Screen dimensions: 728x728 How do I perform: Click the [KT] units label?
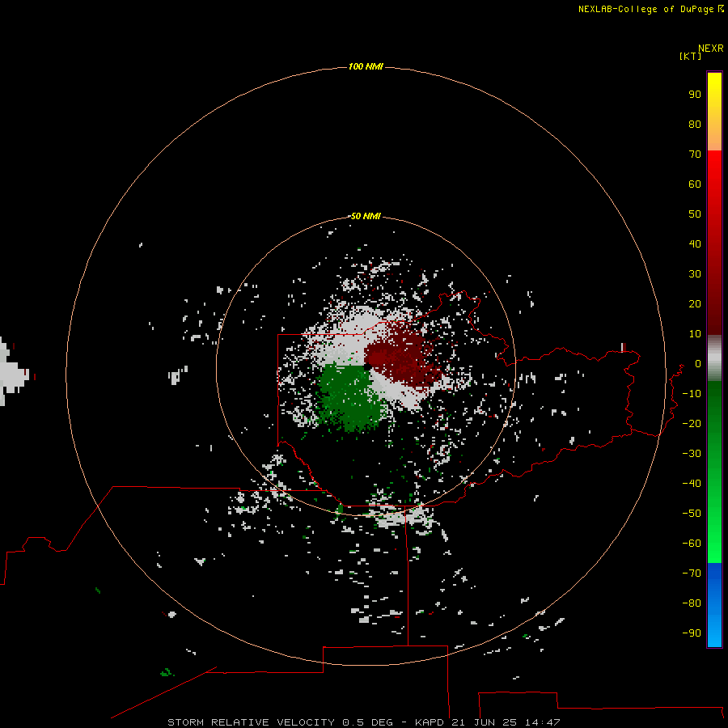click(690, 56)
